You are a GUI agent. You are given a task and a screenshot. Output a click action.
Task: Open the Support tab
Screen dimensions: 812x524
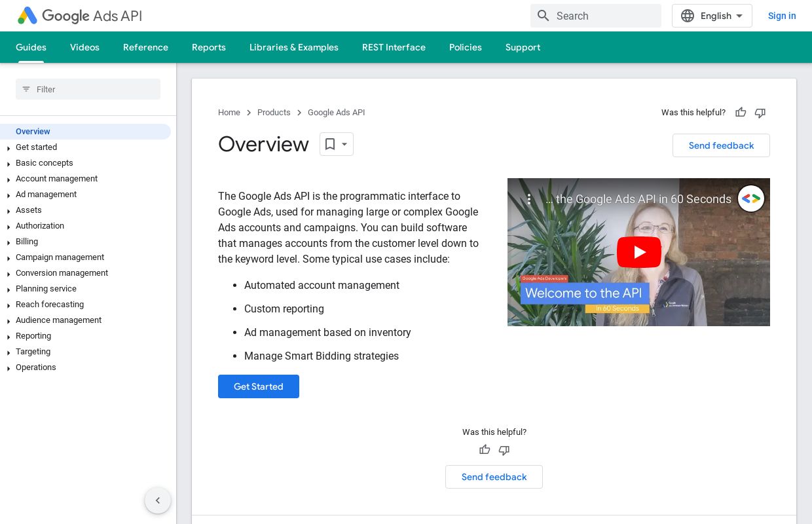tap(523, 47)
